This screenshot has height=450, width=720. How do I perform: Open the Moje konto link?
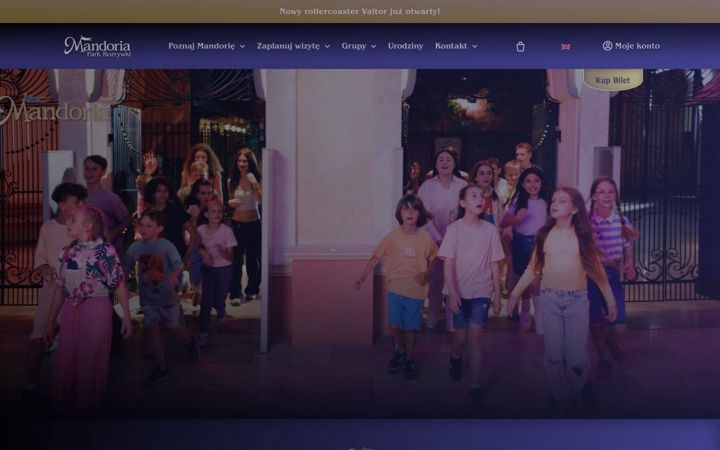(x=637, y=46)
